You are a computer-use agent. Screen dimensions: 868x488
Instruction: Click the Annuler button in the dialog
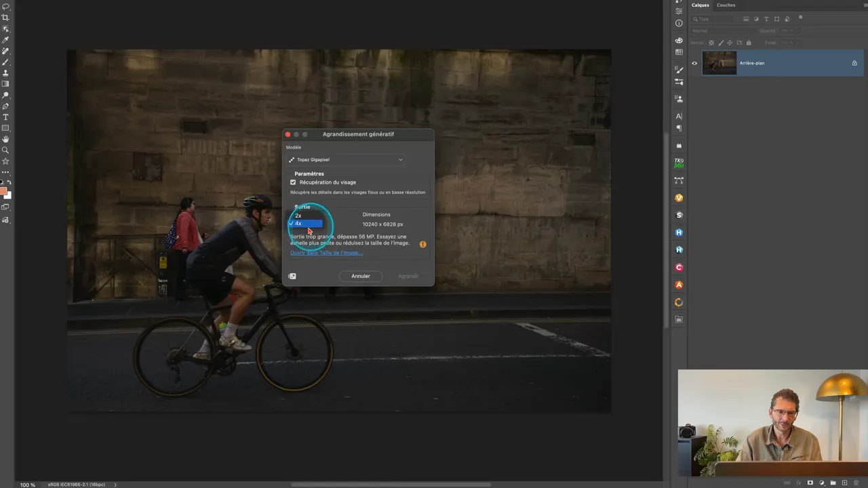pyautogui.click(x=360, y=276)
